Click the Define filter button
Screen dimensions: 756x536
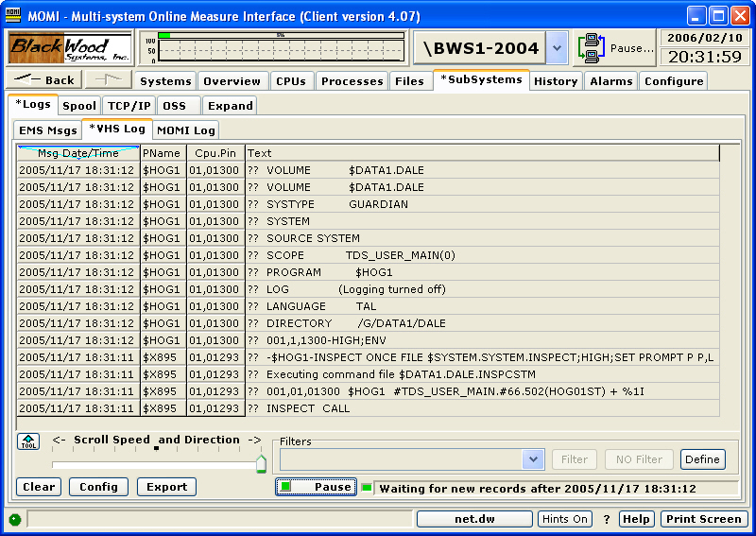[x=702, y=459]
